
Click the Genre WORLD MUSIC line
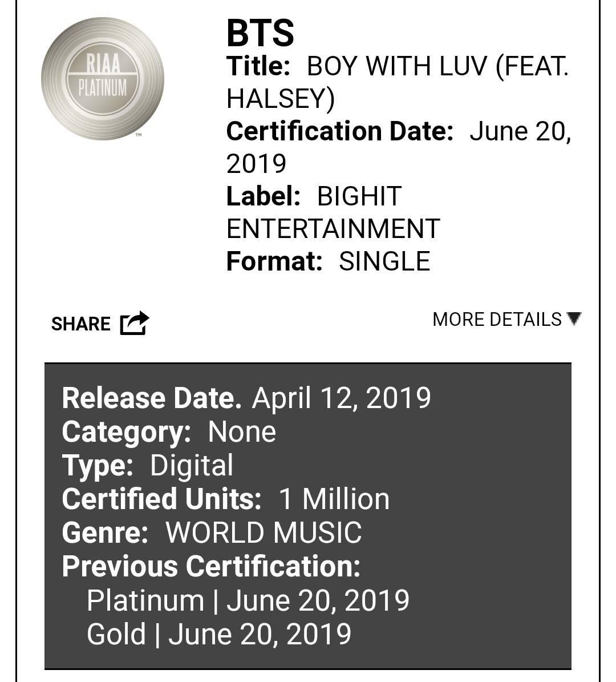tap(212, 532)
